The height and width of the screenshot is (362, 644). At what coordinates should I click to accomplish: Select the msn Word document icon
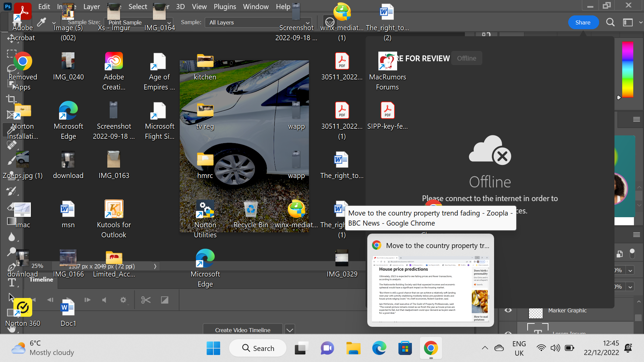pos(68,215)
